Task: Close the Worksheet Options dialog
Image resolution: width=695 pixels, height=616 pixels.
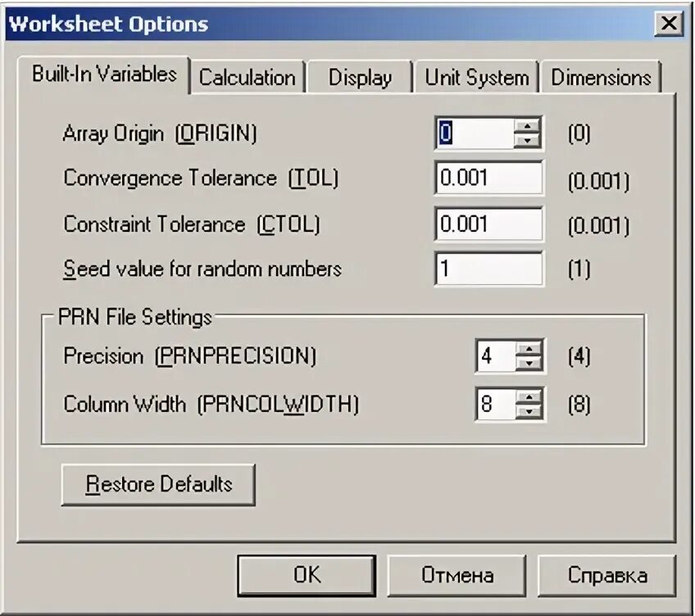Action: (669, 23)
